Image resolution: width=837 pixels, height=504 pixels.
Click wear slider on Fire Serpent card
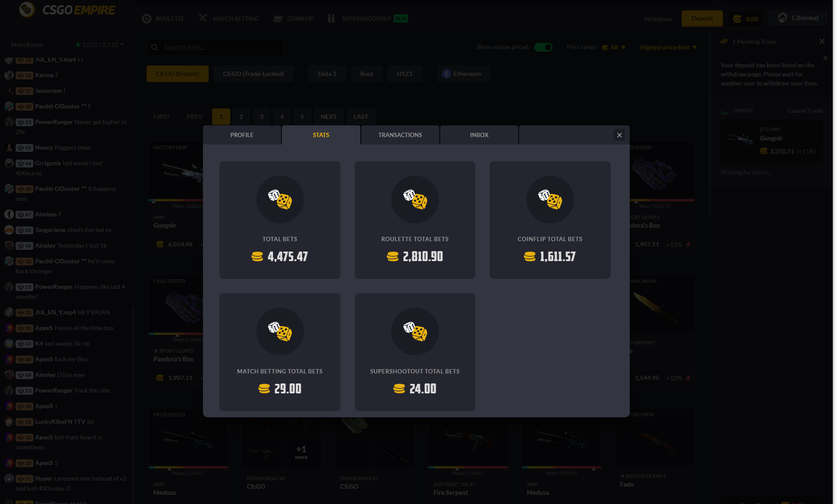pyautogui.click(x=468, y=468)
